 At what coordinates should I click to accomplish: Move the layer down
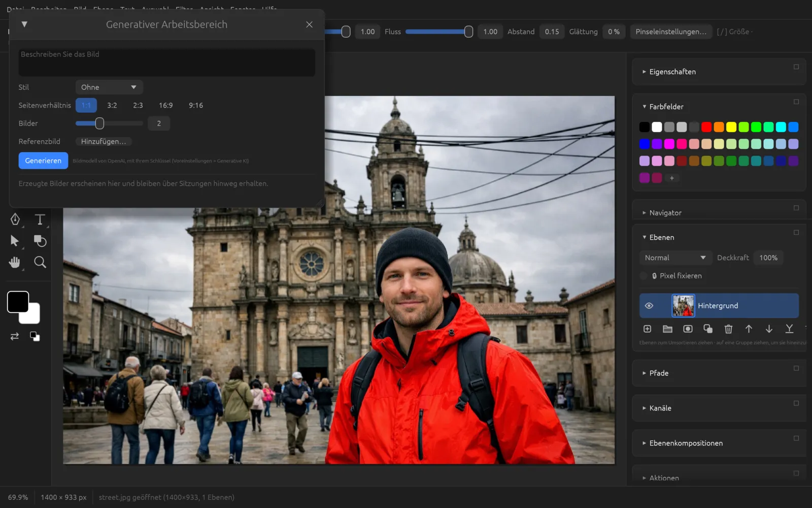coord(769,329)
